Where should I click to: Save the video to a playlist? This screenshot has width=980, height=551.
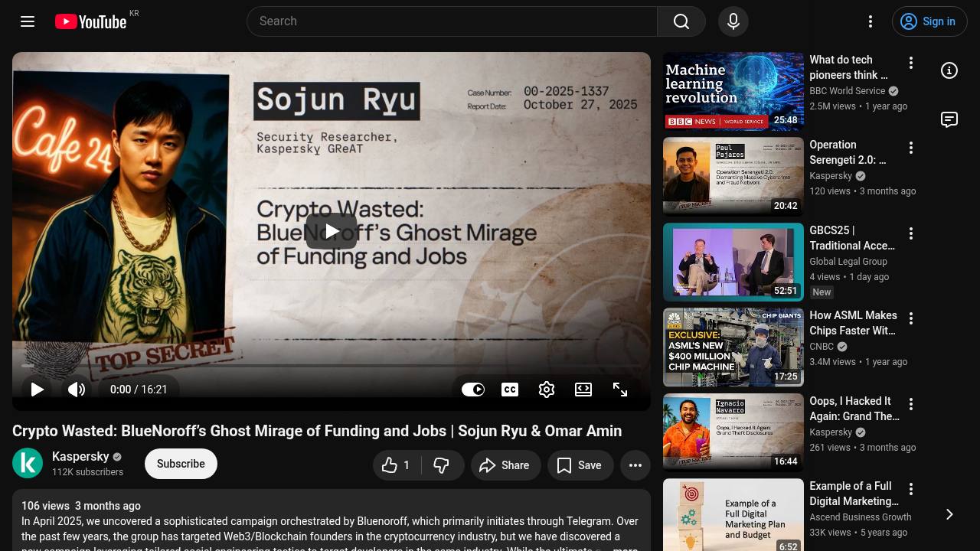click(x=580, y=465)
